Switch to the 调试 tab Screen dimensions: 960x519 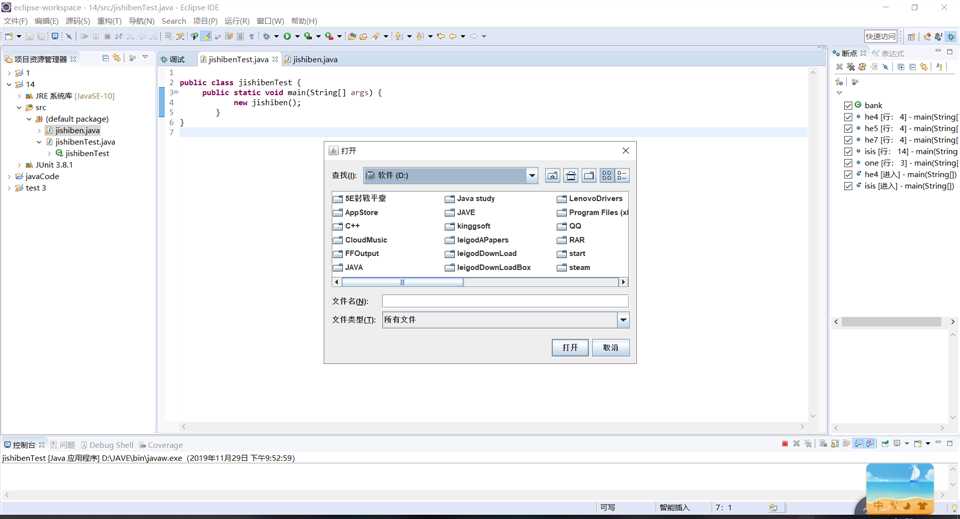(x=173, y=59)
